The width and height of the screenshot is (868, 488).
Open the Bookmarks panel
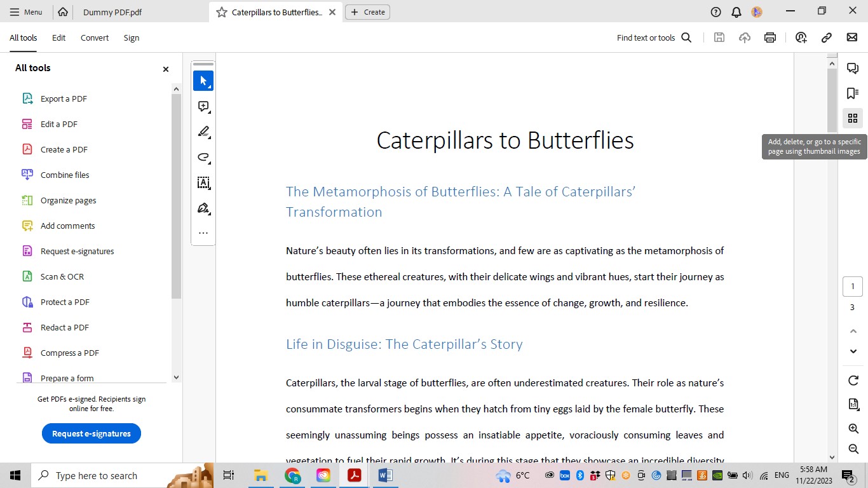pyautogui.click(x=852, y=93)
